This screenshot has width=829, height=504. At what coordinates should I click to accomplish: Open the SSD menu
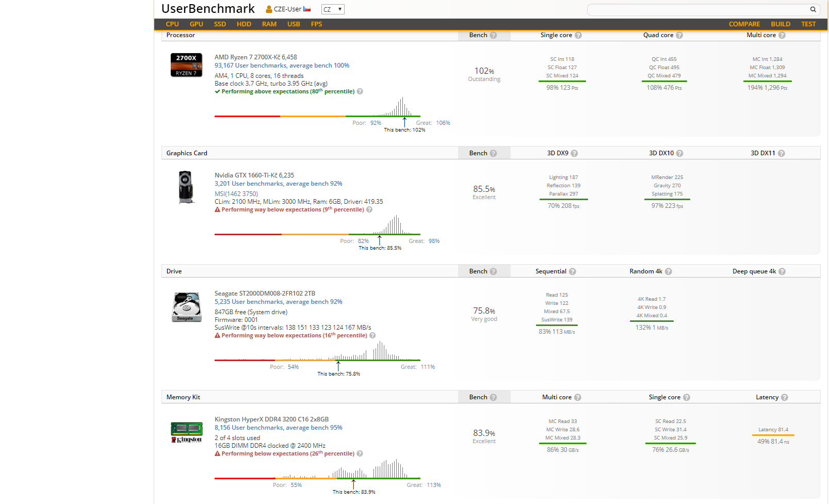tap(220, 24)
